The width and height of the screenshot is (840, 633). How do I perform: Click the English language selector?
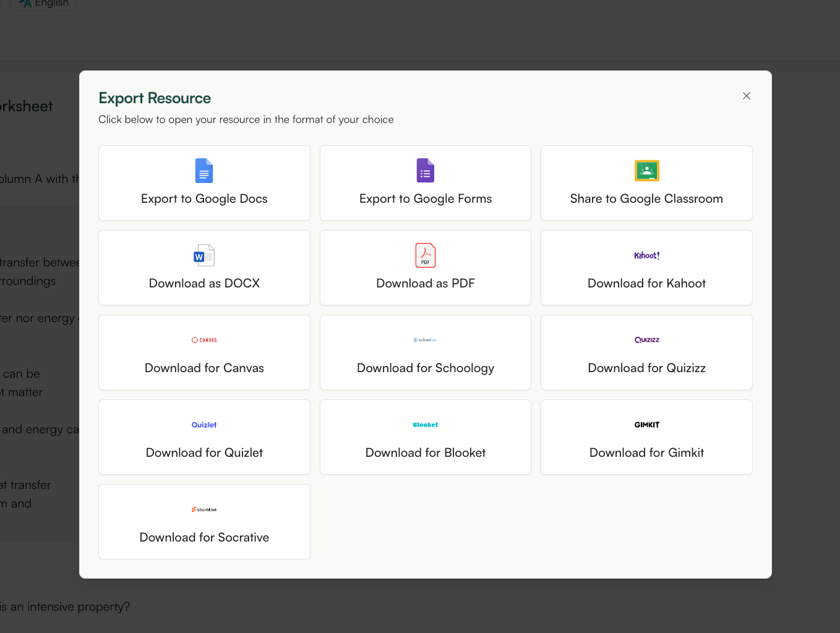click(x=42, y=3)
